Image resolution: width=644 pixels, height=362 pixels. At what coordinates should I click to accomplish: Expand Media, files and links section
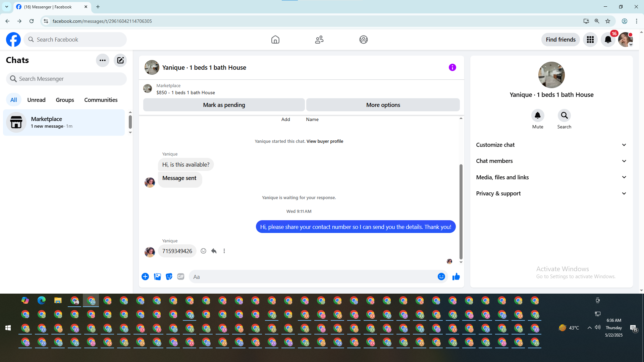tap(551, 177)
